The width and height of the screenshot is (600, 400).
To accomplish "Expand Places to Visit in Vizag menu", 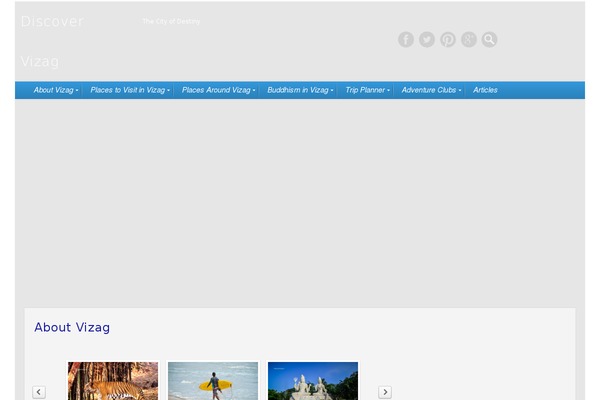I will point(130,90).
